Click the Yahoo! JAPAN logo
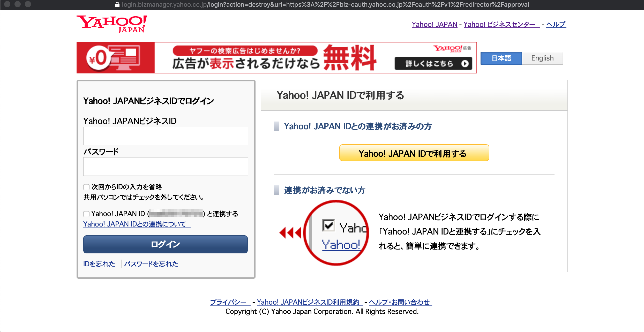The width and height of the screenshot is (644, 332). [x=112, y=24]
